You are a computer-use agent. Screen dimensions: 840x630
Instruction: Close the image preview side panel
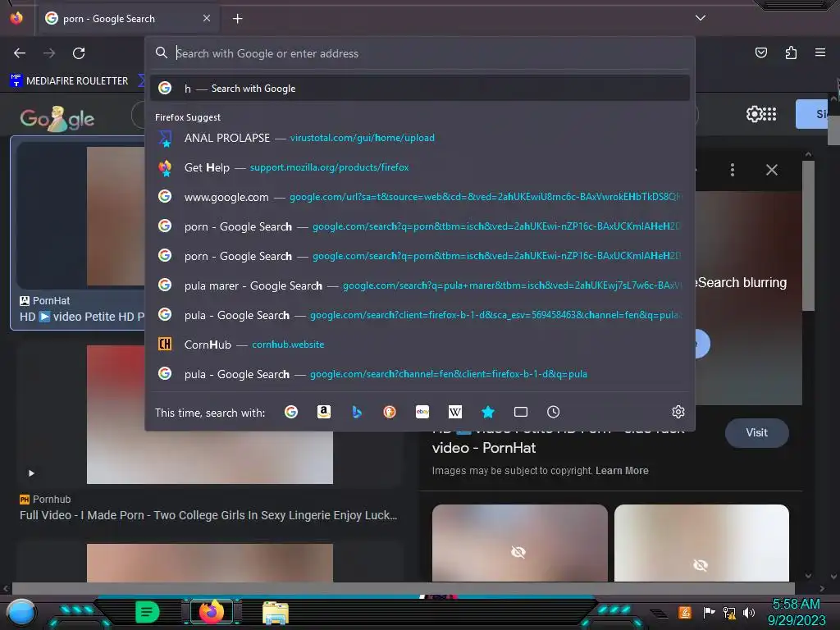(x=771, y=171)
